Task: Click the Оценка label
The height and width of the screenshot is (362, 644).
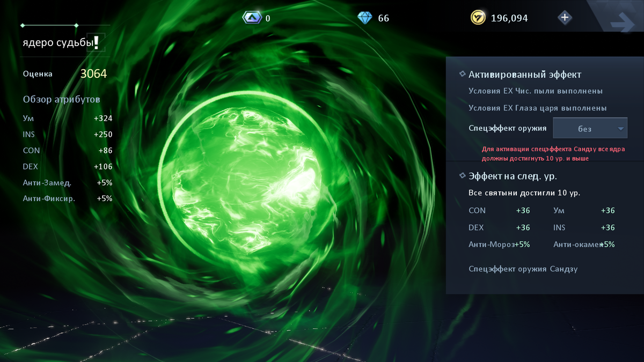Action: (x=38, y=74)
